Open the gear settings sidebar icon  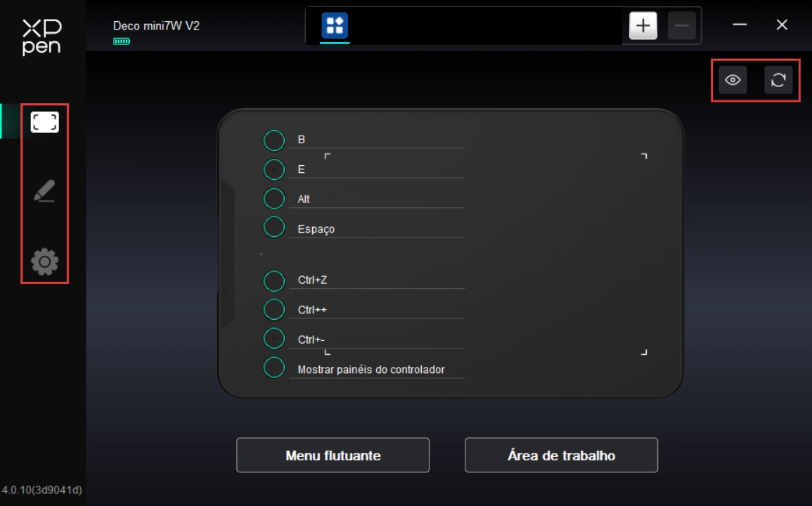[x=44, y=262]
